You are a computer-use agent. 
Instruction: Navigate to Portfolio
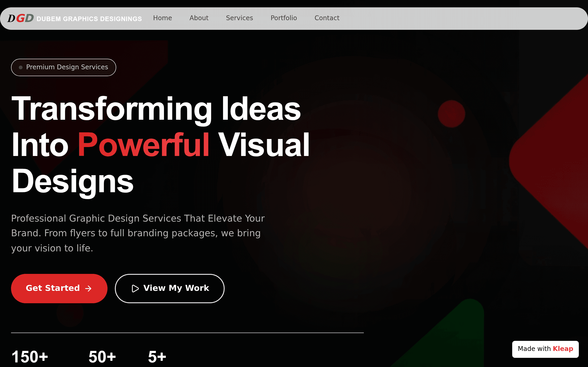(284, 18)
